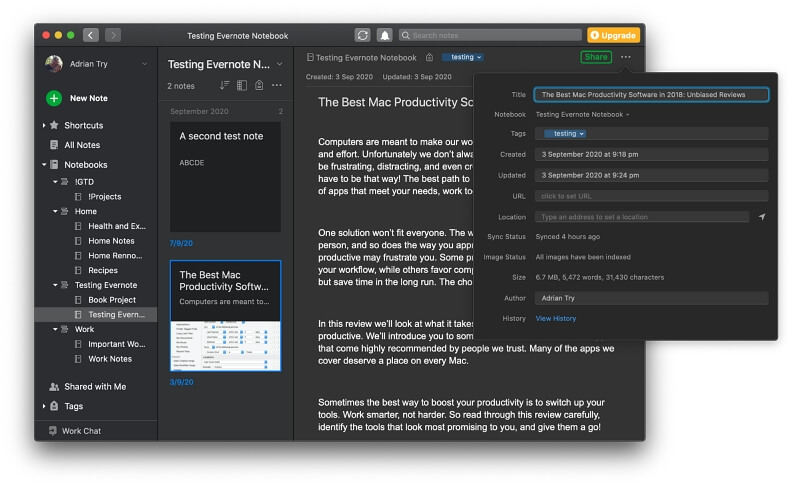
Task: Click the All Notes icon
Action: (54, 145)
